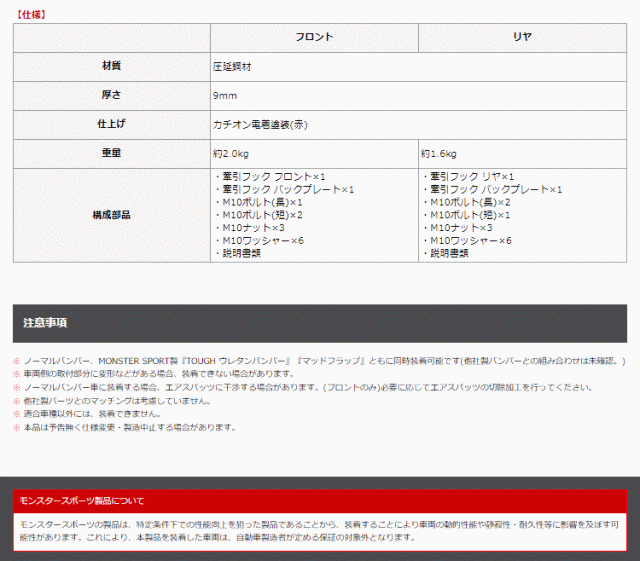Select the リヤ column header
The image size is (640, 561).
coord(522,37)
